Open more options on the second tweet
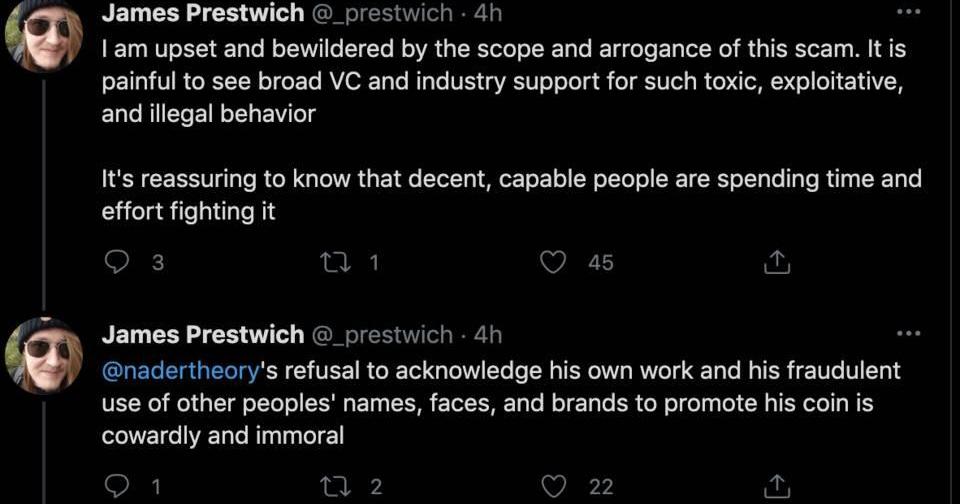 [907, 333]
